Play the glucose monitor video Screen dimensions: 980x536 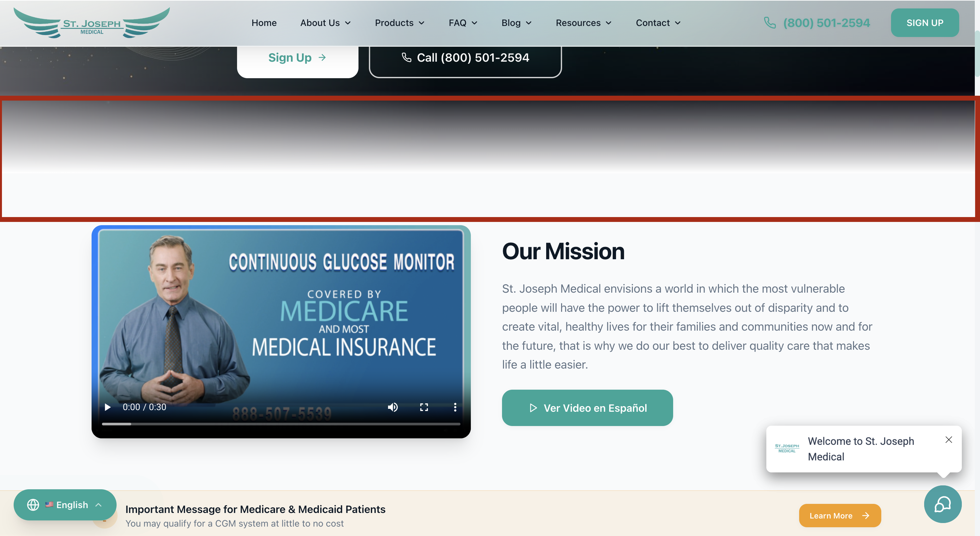(108, 407)
